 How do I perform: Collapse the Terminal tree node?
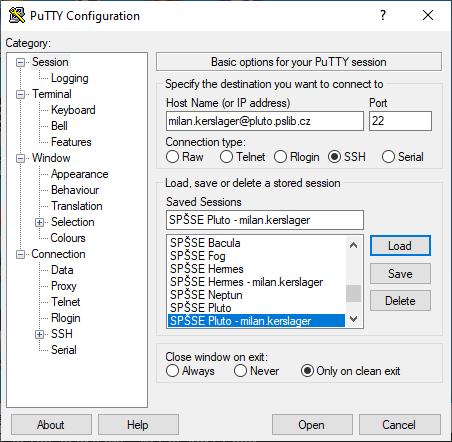[21, 94]
